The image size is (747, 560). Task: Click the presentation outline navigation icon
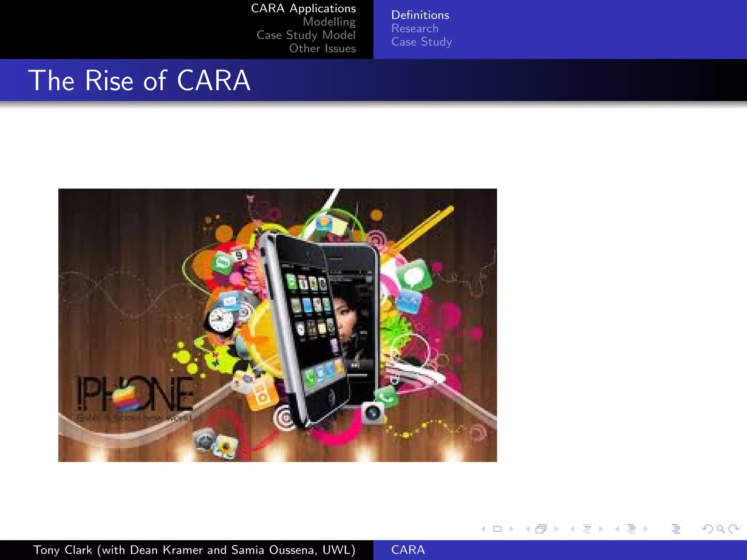676,529
